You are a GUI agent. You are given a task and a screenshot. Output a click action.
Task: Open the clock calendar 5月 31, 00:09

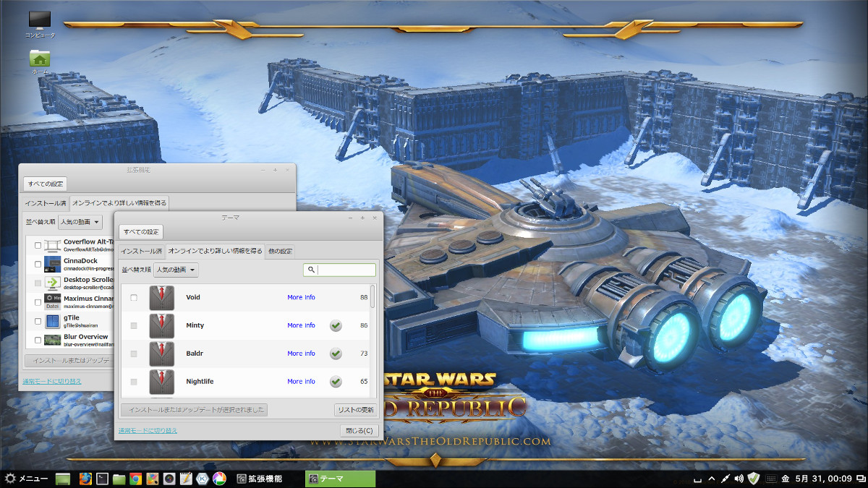[x=815, y=479]
